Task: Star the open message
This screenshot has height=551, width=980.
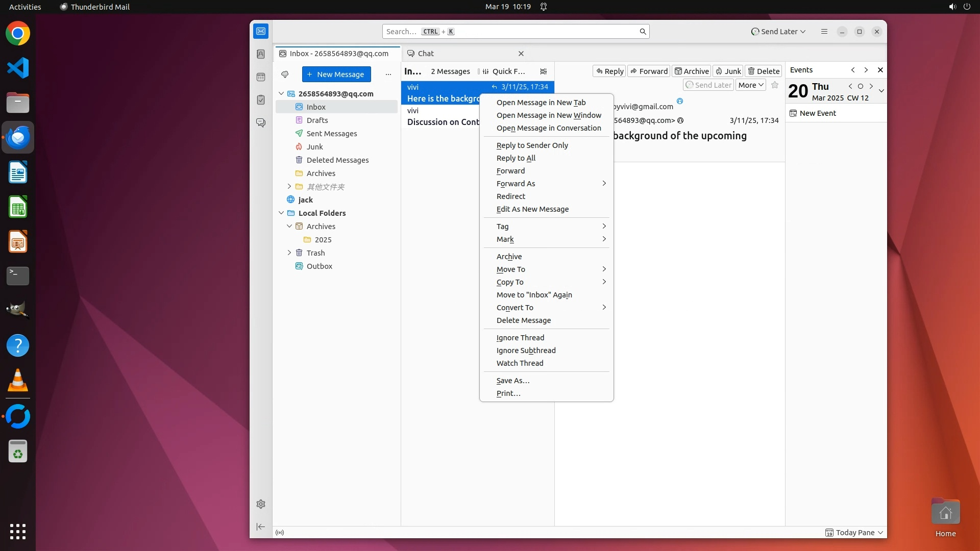Action: coord(775,85)
